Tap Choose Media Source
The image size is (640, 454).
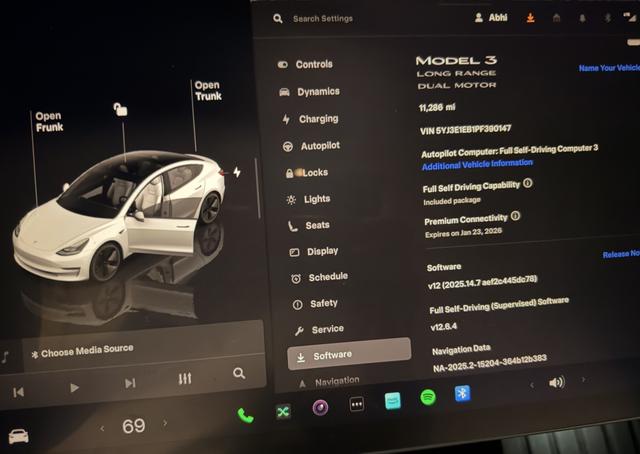coord(87,351)
